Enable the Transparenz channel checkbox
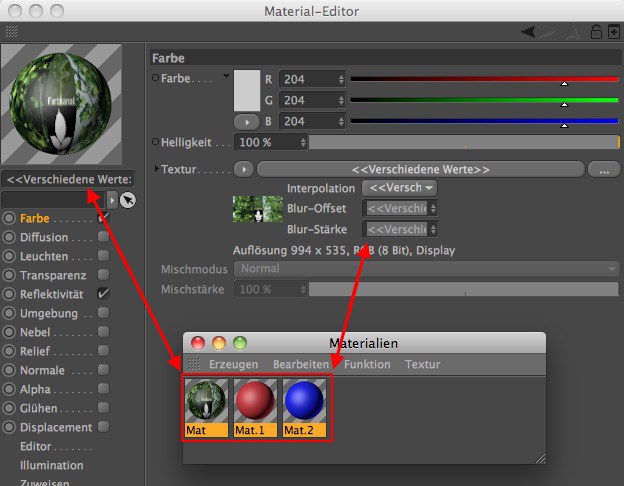 [103, 275]
